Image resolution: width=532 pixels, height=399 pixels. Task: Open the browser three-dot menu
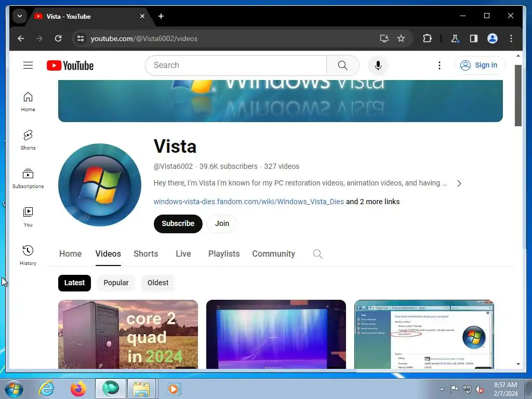click(x=511, y=38)
